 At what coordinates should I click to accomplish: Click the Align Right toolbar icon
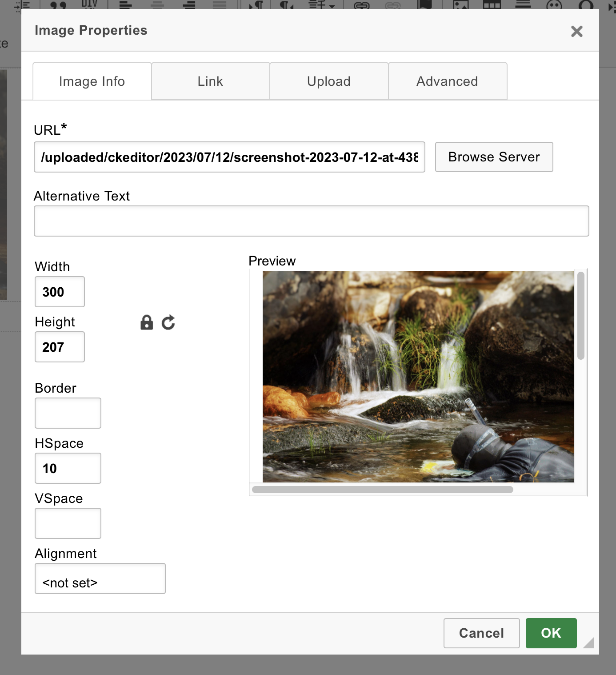189,5
